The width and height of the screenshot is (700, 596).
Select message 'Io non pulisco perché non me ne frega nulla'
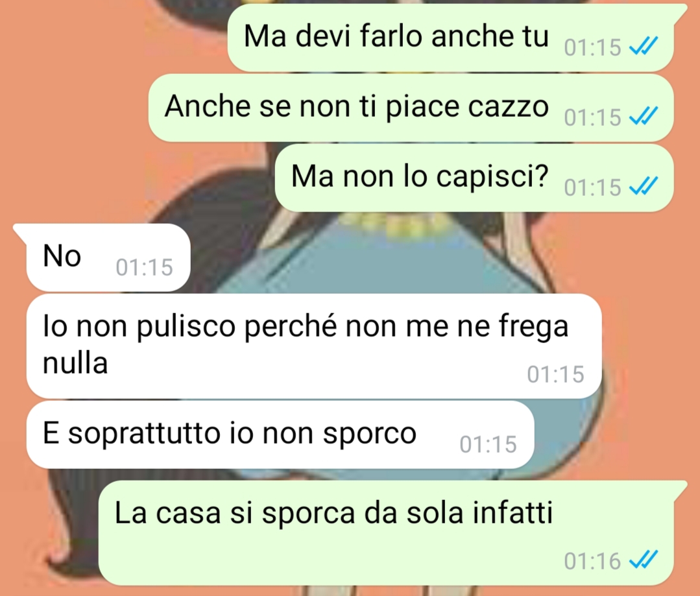(314, 346)
